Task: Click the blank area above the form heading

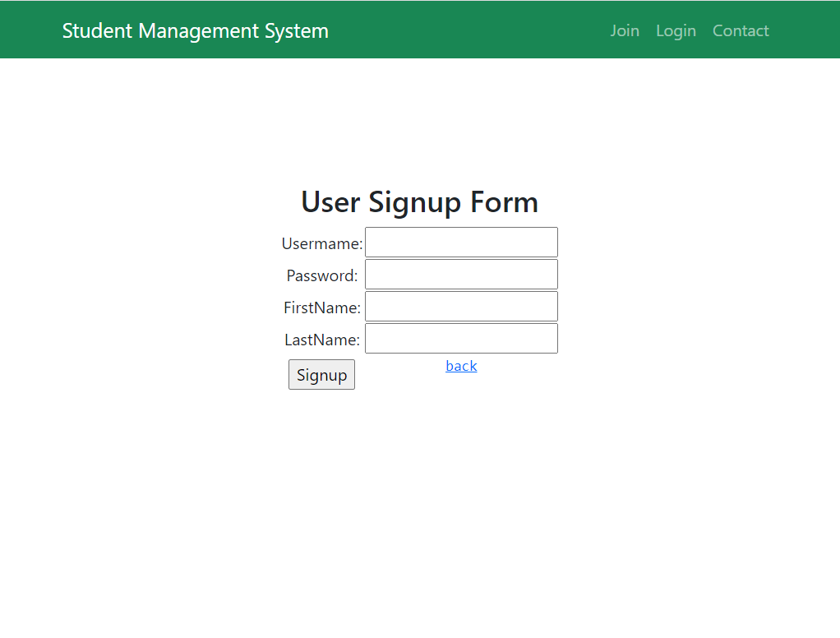Action: 420,123
